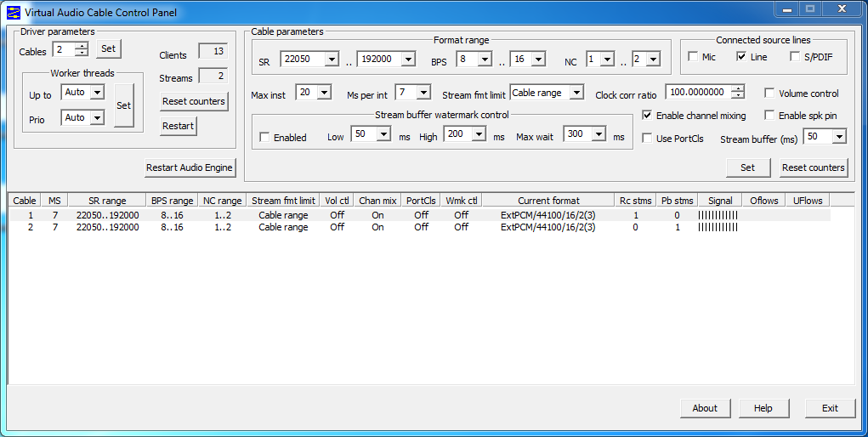The image size is (868, 437).
Task: Open the About dialog
Action: coord(705,408)
